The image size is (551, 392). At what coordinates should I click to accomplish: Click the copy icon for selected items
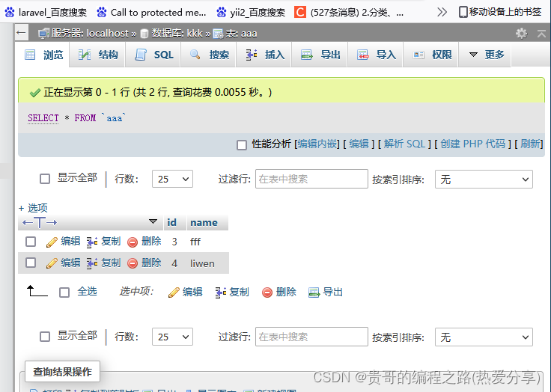[221, 293]
